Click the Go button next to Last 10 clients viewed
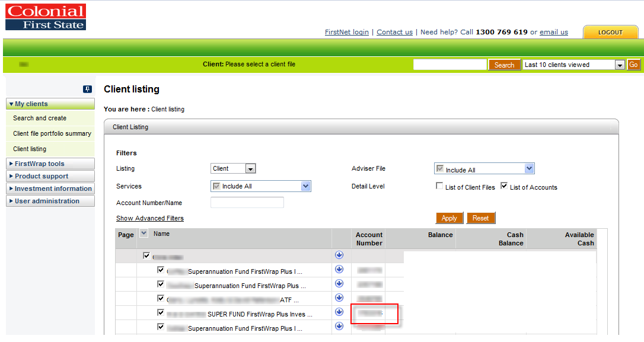This screenshot has height=342, width=644. coord(633,65)
